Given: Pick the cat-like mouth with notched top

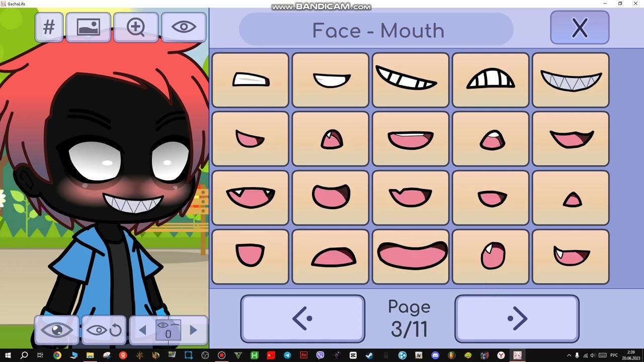Looking at the screenshot, I should coord(411,198).
